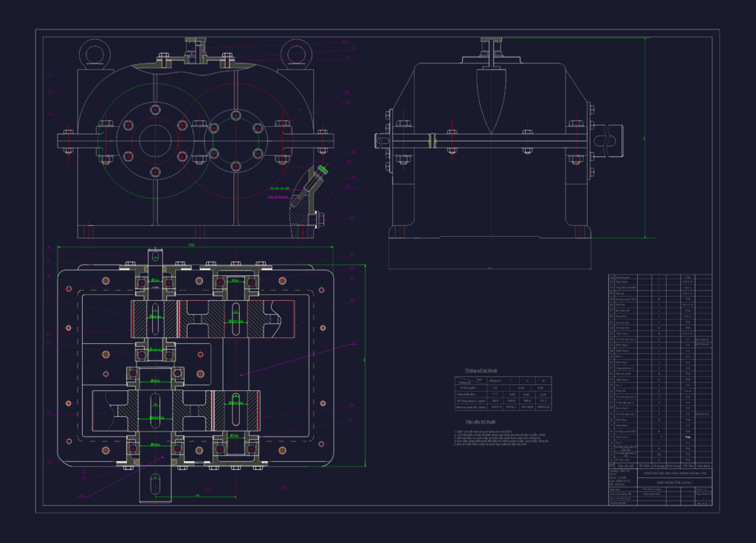Image resolution: width=756 pixels, height=543 pixels.
Task: Select left lifting eye ring in front view
Action: pyautogui.click(x=95, y=55)
